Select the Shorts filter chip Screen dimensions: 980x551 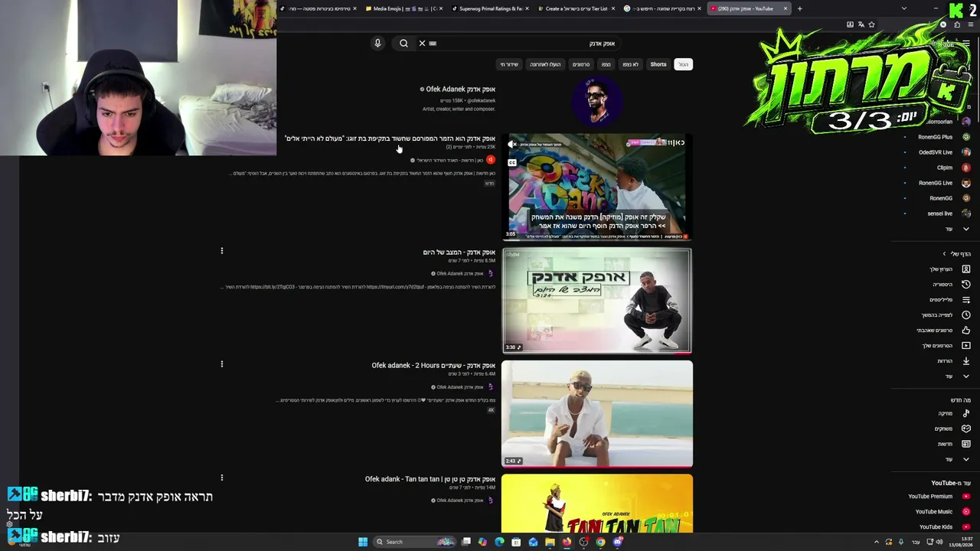(658, 64)
